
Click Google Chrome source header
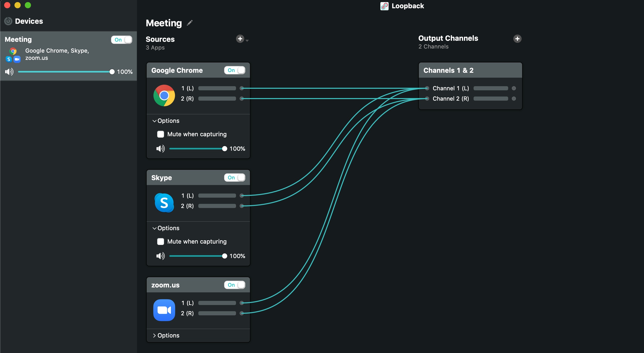198,70
